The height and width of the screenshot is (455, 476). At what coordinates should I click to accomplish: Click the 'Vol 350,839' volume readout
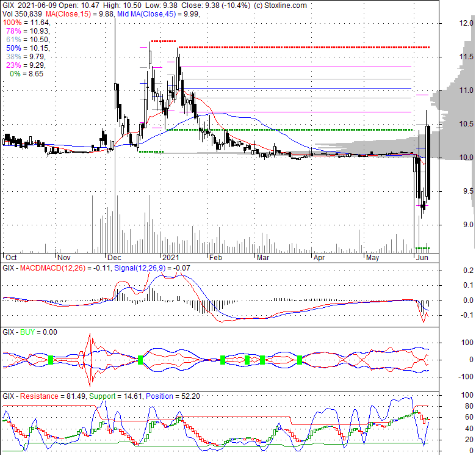pyautogui.click(x=22, y=14)
